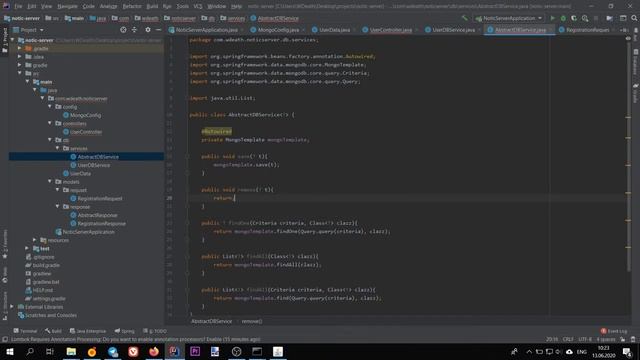Click ENG language indicator in system tray

tap(582, 351)
